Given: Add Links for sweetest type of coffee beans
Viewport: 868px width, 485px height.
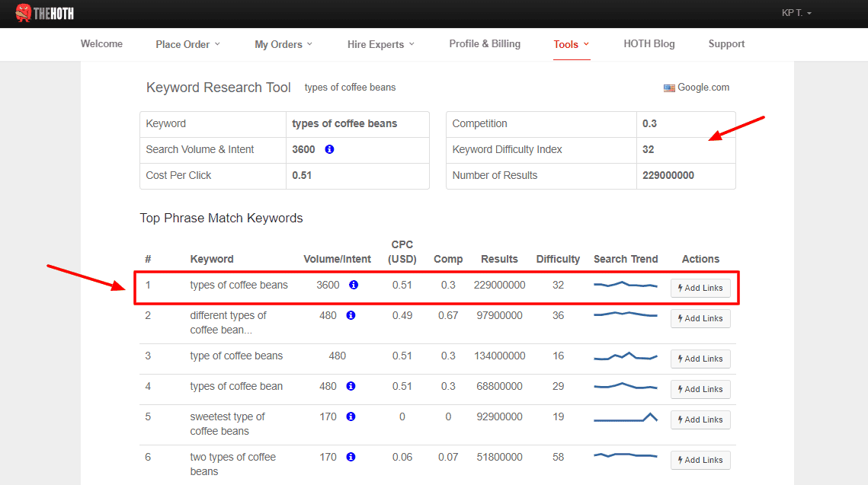Looking at the screenshot, I should [x=700, y=420].
